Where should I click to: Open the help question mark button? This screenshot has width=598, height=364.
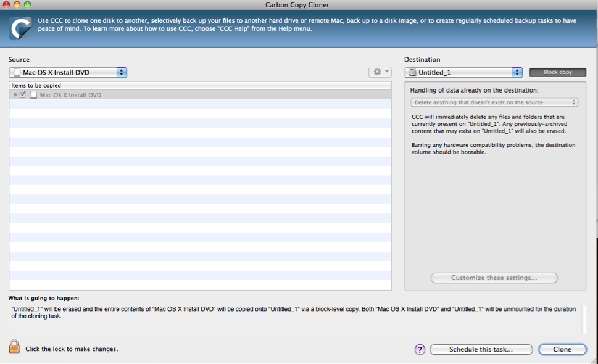420,350
